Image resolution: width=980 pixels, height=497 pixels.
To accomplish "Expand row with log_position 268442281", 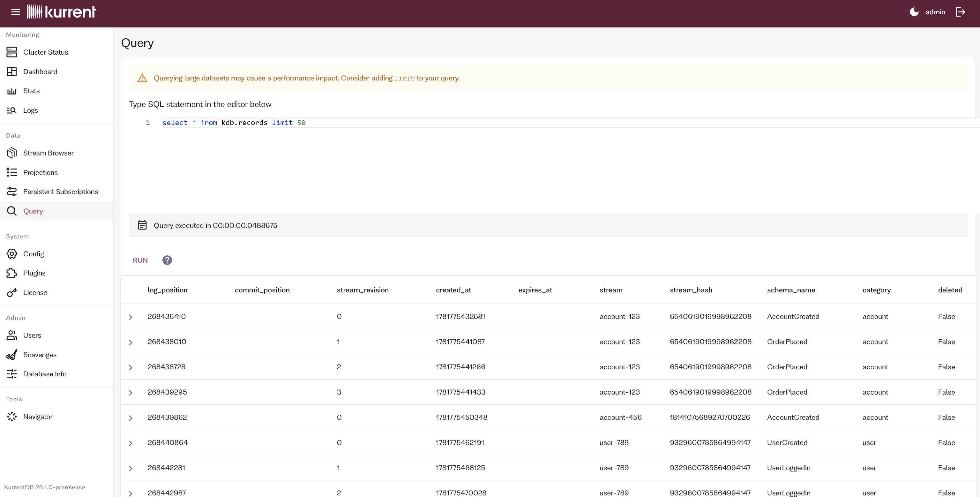I will coord(131,469).
